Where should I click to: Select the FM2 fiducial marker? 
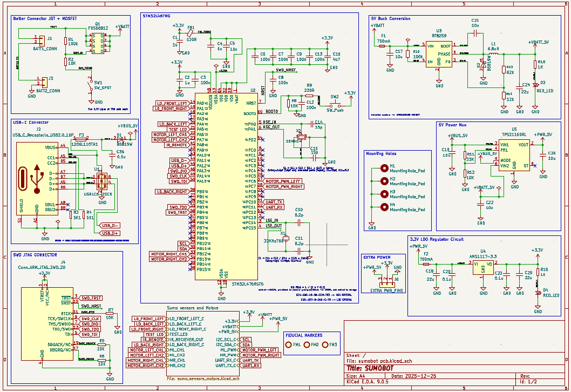307,344
